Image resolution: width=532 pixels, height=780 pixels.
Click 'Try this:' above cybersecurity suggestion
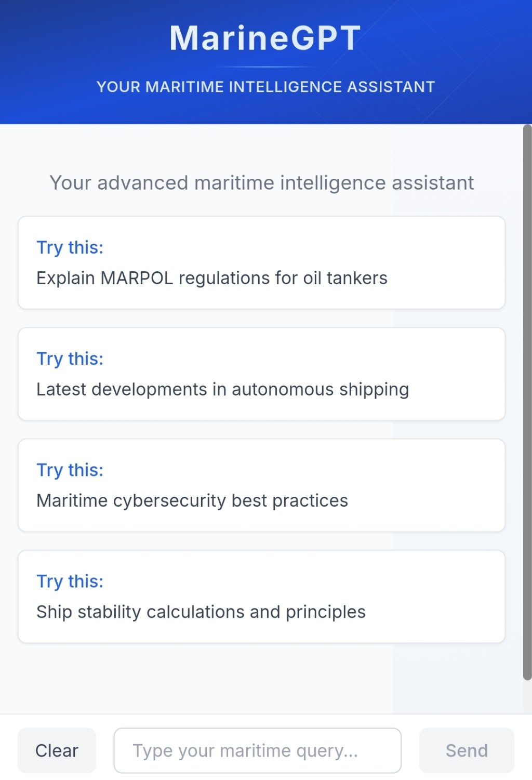(x=70, y=470)
